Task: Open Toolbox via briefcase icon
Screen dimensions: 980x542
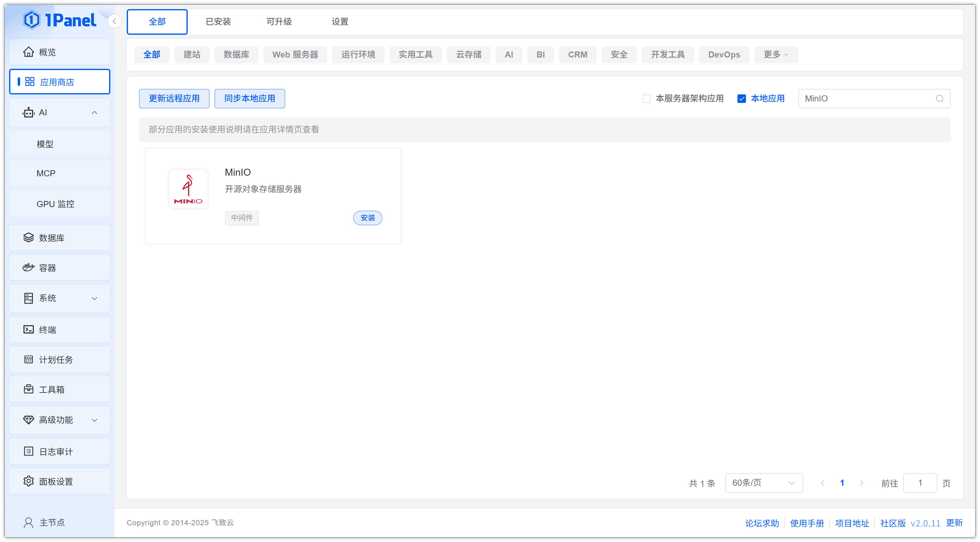Action: click(28, 389)
